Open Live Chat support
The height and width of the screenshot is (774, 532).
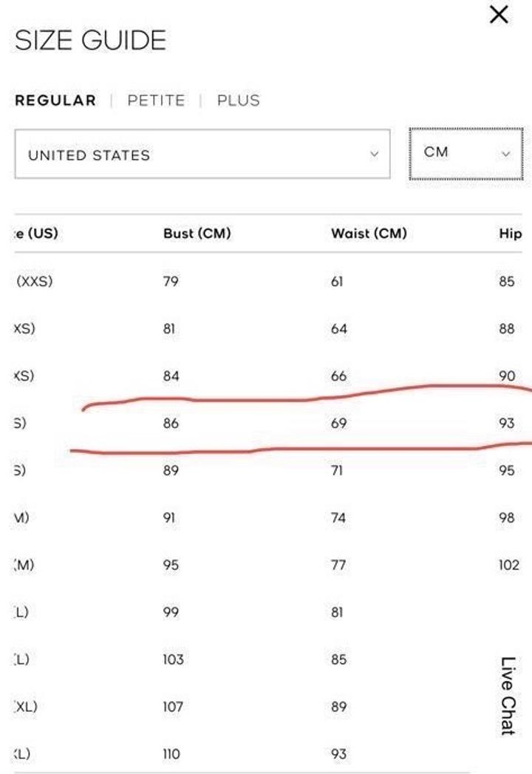coord(507,696)
